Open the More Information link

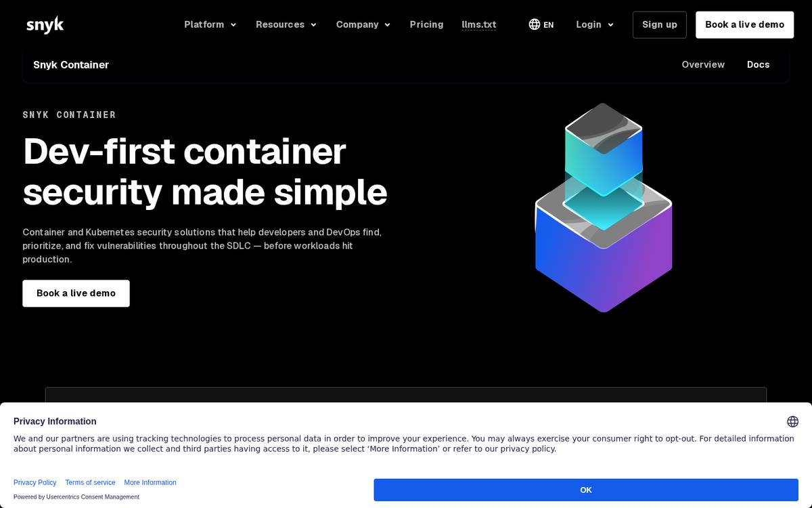[x=150, y=482]
